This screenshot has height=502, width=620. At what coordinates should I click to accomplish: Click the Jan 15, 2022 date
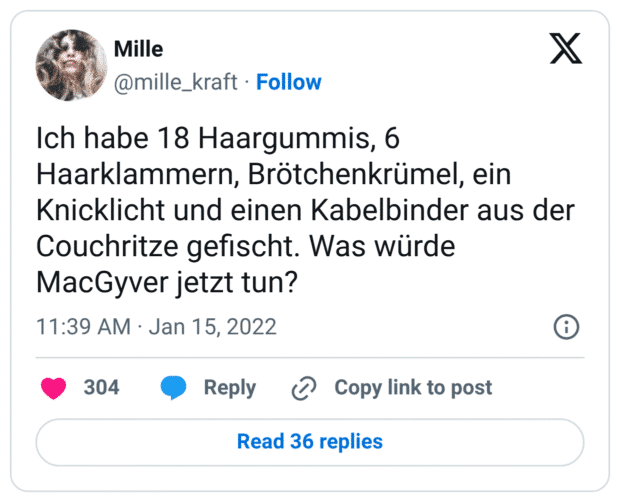212,327
